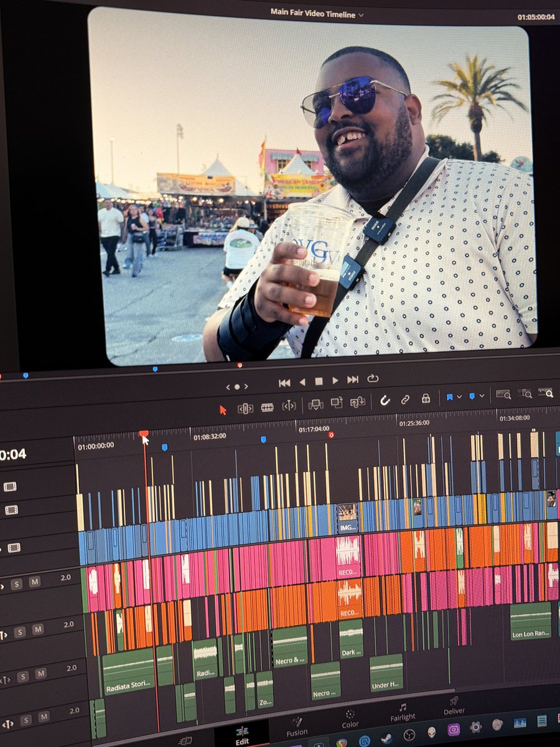Toggle Loop playback icon

tap(373, 378)
